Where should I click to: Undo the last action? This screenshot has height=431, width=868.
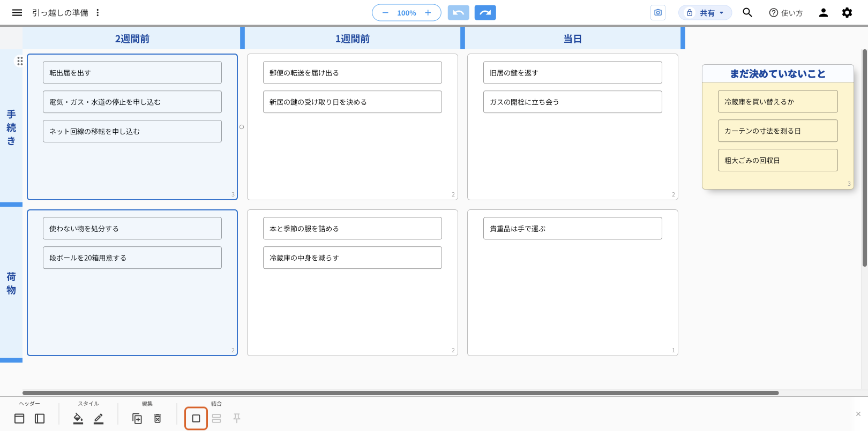459,12
